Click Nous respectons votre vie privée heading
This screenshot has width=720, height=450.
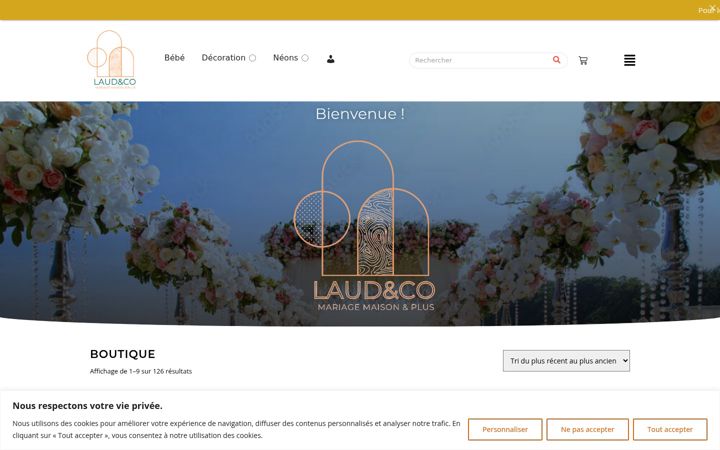(87, 405)
